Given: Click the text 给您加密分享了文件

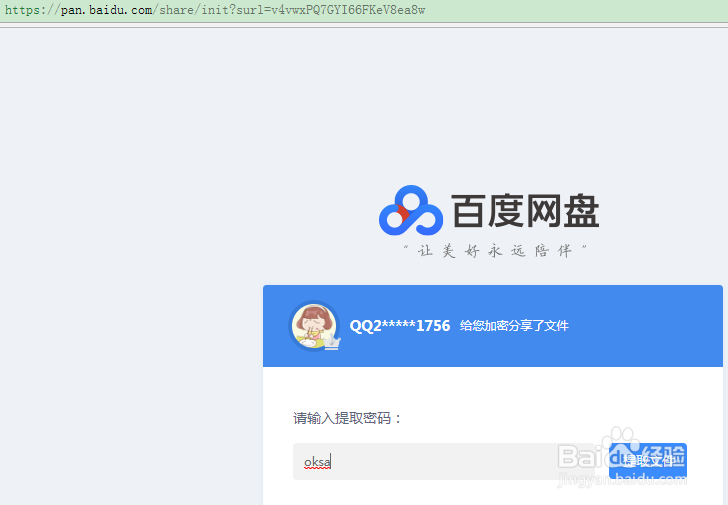Looking at the screenshot, I should pos(514,326).
